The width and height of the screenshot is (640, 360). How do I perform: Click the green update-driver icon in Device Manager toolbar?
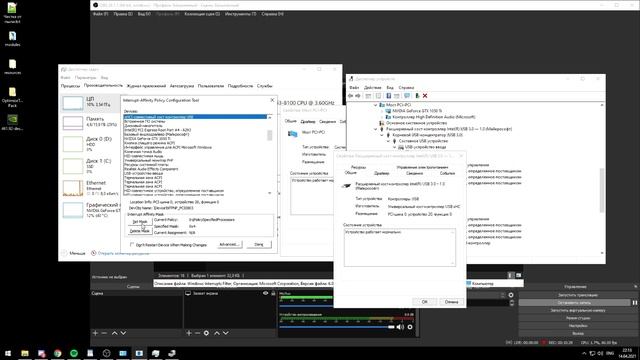click(417, 96)
